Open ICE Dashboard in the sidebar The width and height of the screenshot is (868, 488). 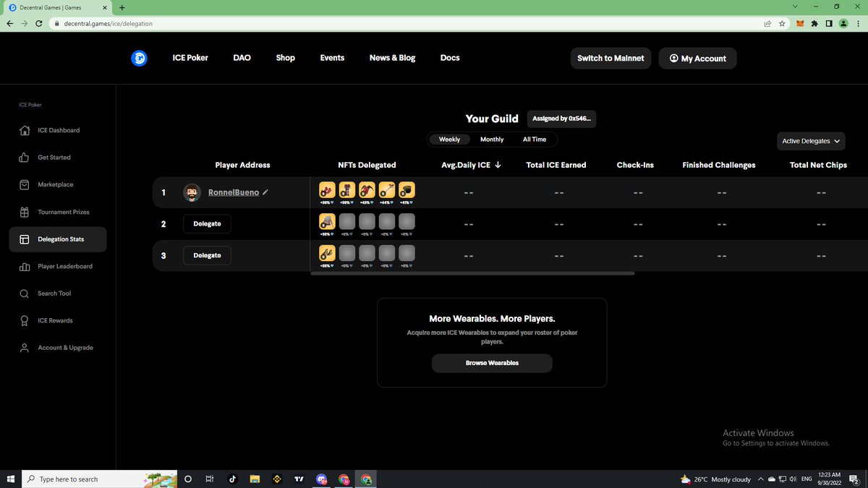pos(58,130)
